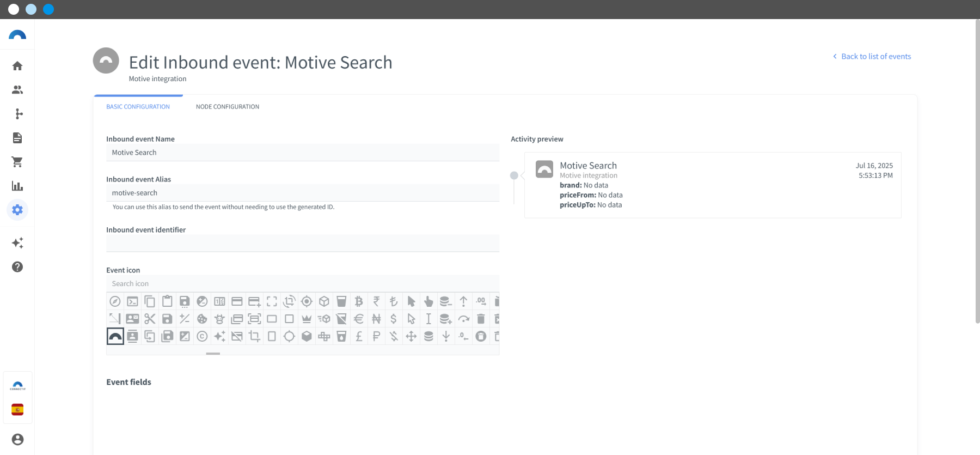The width and height of the screenshot is (980, 455).
Task: Select the ruble currency event icon
Action: pyautogui.click(x=376, y=336)
